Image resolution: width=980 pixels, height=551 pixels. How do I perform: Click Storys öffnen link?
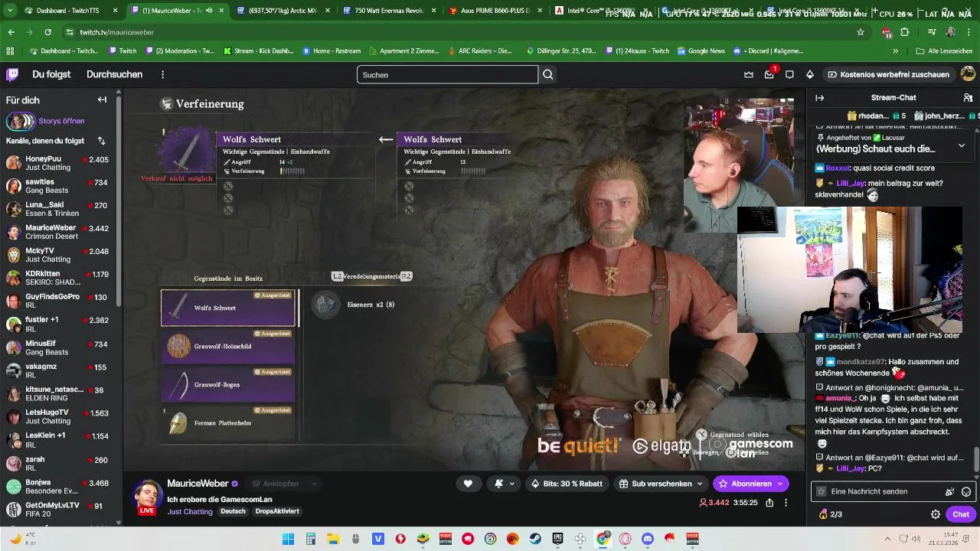pos(61,121)
